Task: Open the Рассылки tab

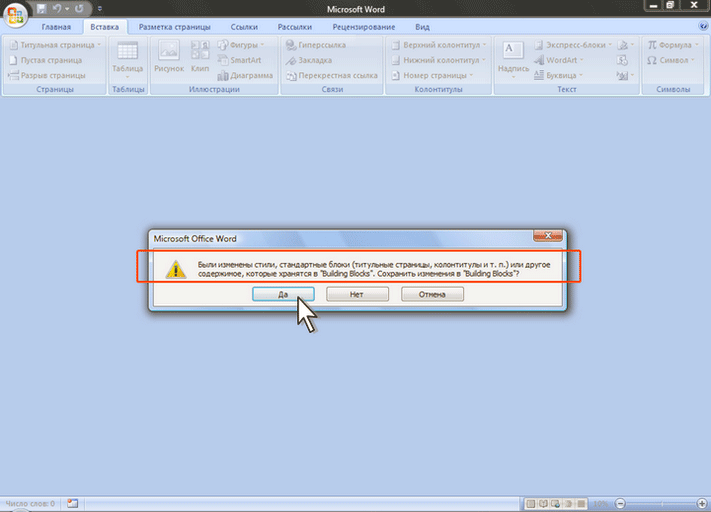Action: (295, 27)
